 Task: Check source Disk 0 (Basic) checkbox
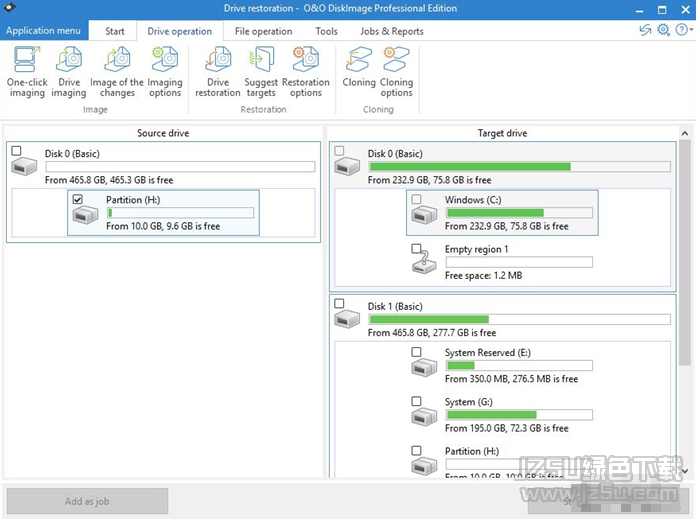[16, 151]
